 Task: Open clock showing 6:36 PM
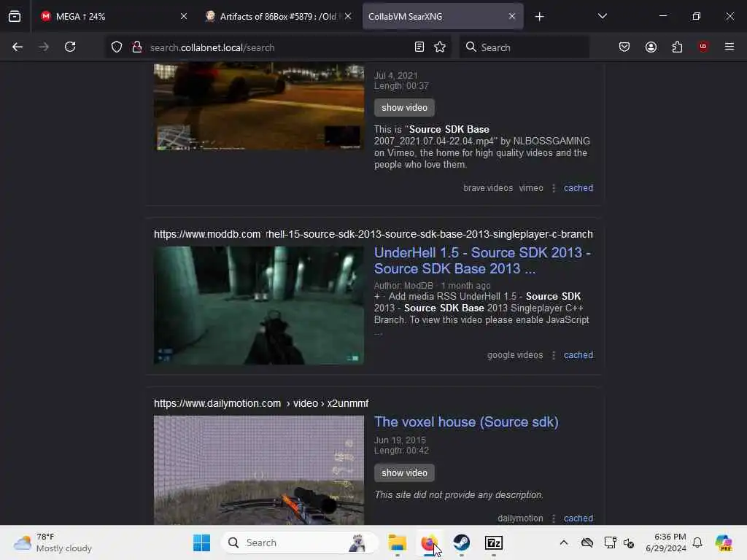[665, 542]
